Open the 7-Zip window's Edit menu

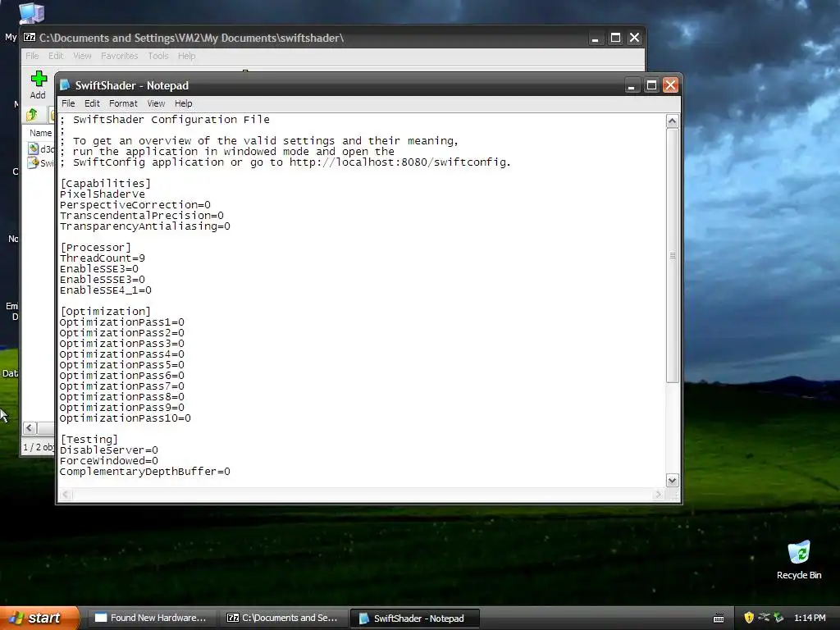click(x=56, y=56)
